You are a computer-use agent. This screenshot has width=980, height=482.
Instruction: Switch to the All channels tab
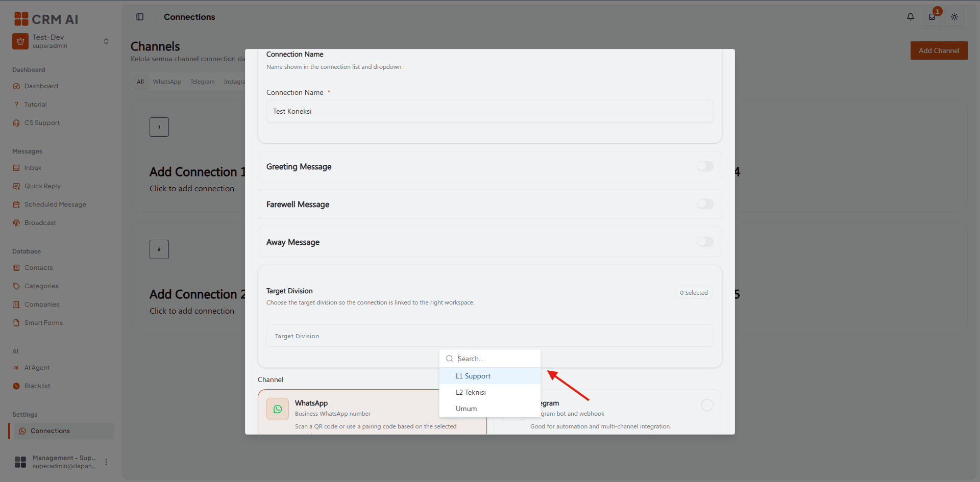click(x=140, y=82)
